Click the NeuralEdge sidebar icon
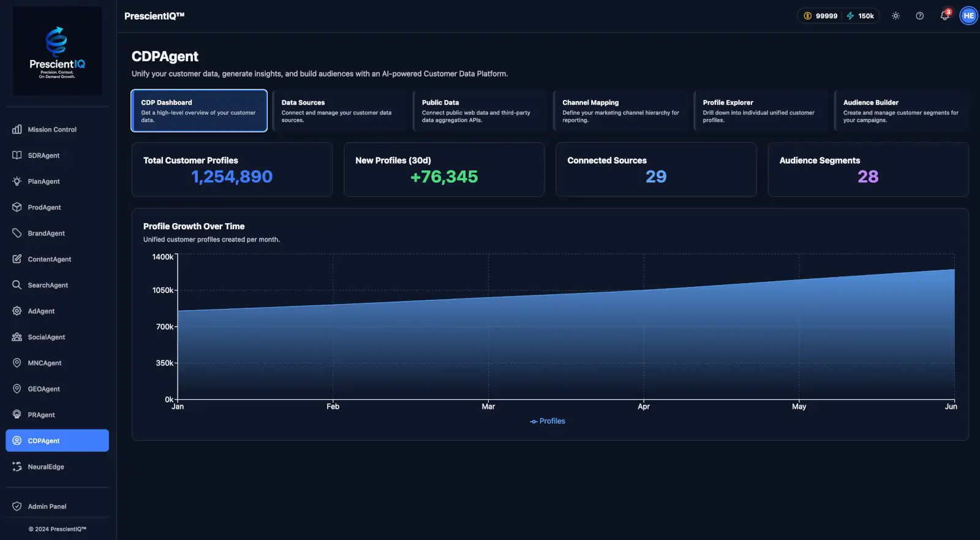This screenshot has height=540, width=980. point(17,466)
